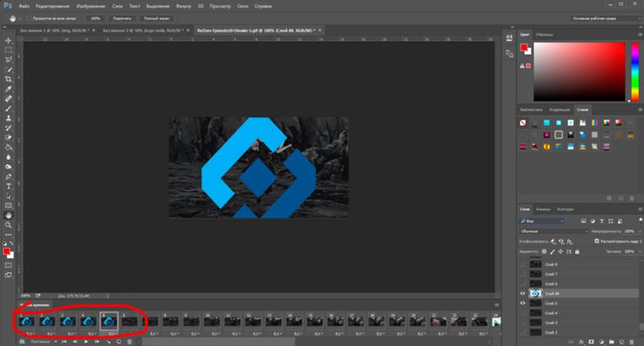Open the Hand tool preset picker arrow
The height and width of the screenshot is (346, 644).
coord(19,19)
